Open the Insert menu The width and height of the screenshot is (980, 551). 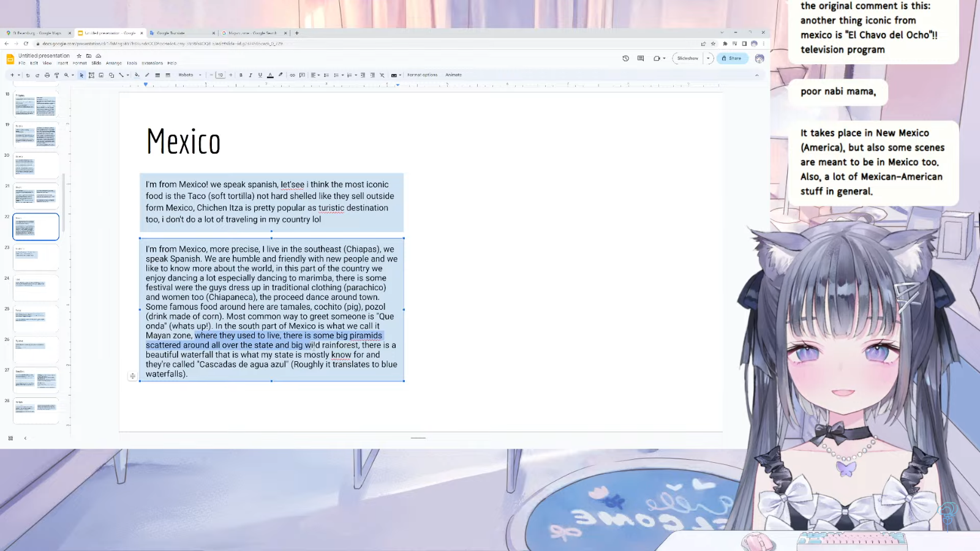point(62,63)
